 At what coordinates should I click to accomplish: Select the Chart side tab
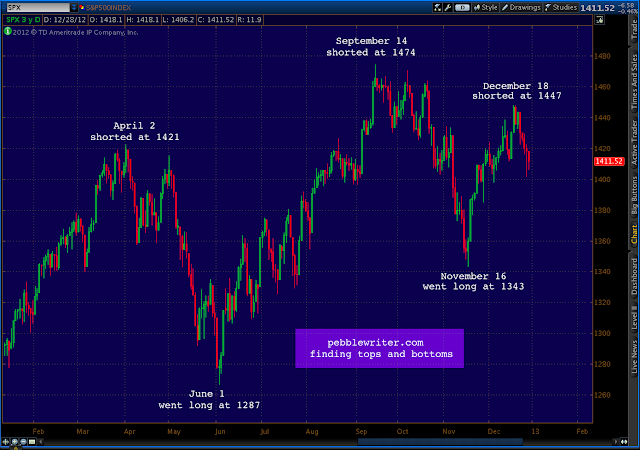pos(634,234)
